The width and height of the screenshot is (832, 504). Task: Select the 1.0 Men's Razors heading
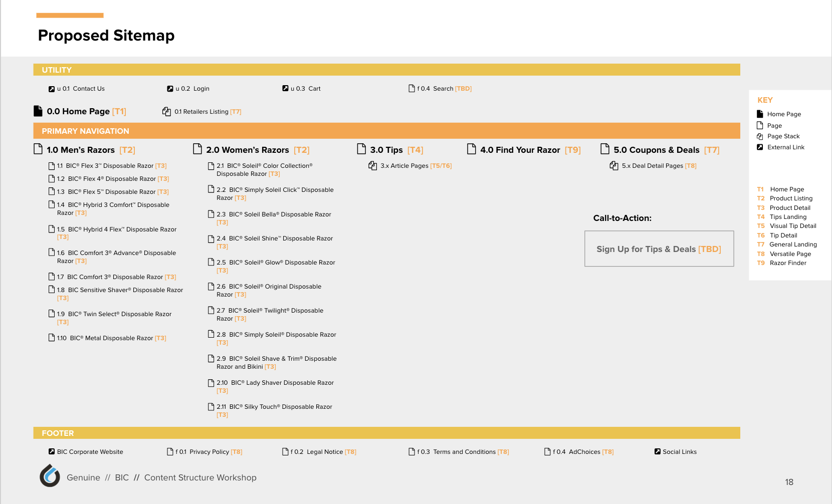(91, 150)
